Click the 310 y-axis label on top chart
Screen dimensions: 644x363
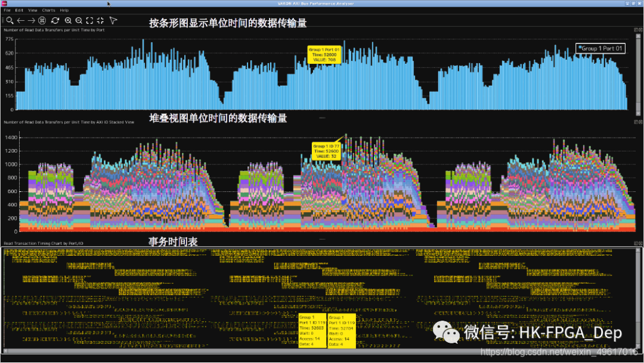tap(9, 82)
